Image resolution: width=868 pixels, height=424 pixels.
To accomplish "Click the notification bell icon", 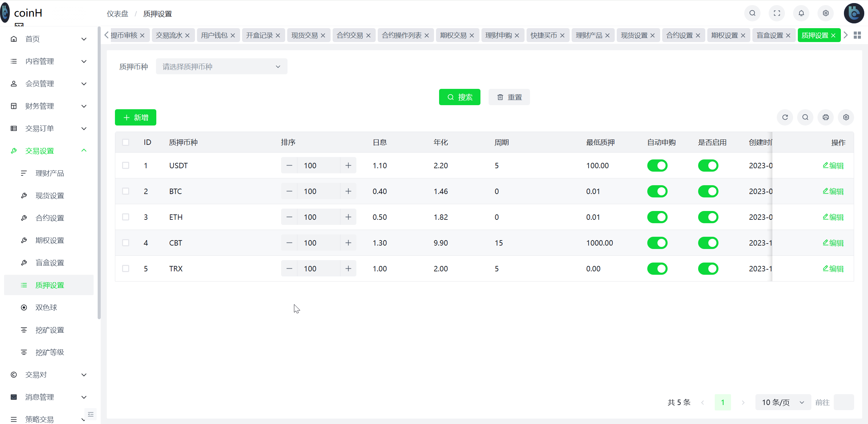I will [x=801, y=13].
